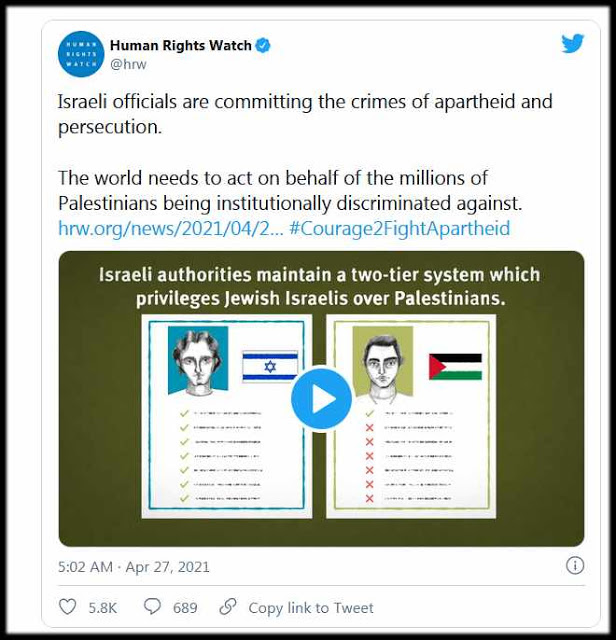Follow the hrw.org/news/2021/04/2... link
Image resolution: width=616 pixels, height=640 pixels.
pos(171,228)
